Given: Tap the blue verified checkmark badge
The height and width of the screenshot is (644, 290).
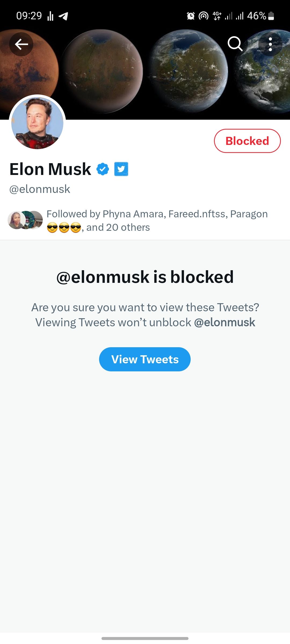Looking at the screenshot, I should click(103, 169).
